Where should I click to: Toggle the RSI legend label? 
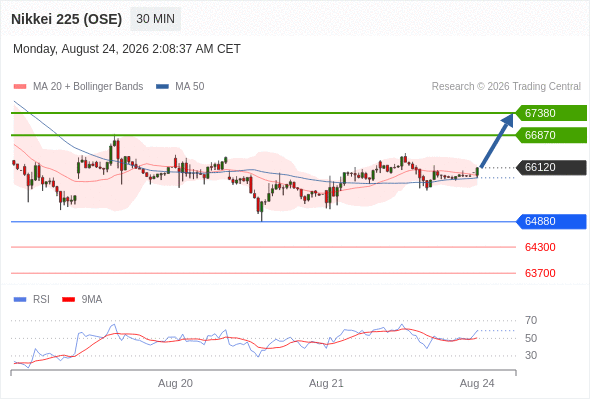click(41, 300)
